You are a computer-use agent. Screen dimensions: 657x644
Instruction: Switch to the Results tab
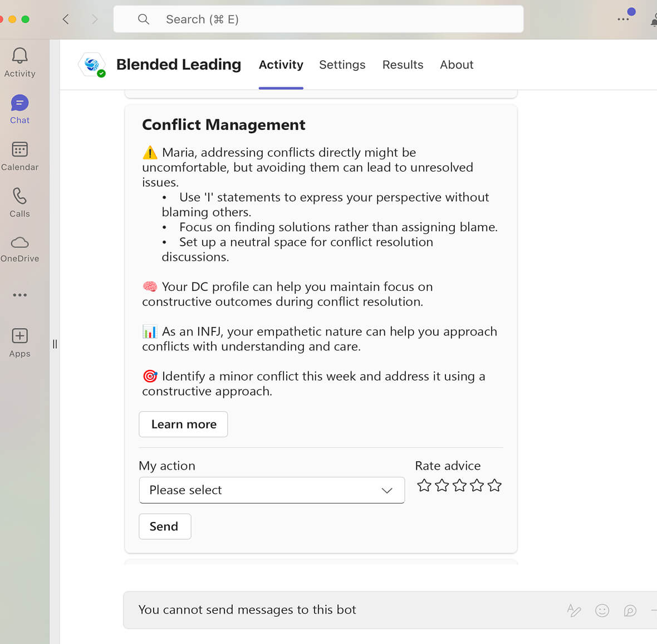pyautogui.click(x=403, y=65)
